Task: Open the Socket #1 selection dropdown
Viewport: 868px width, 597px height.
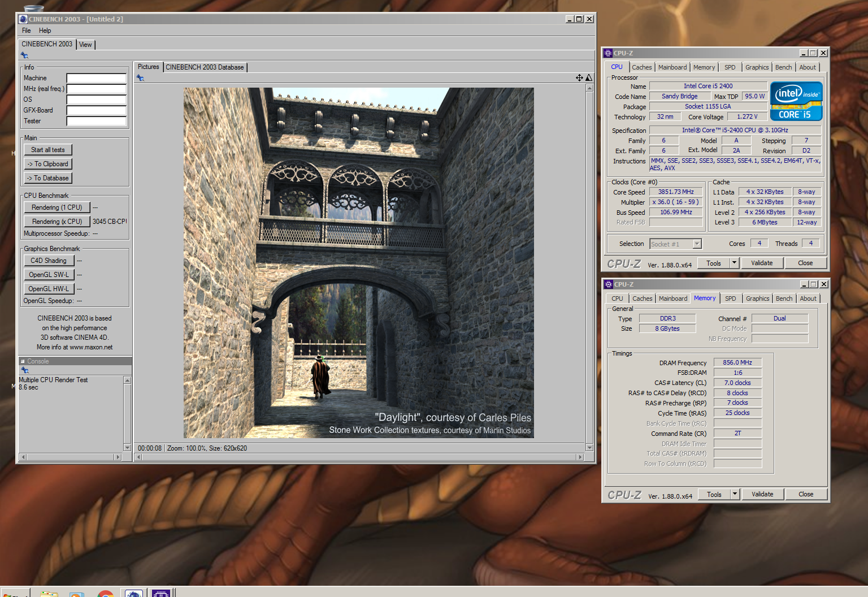Action: [x=675, y=244]
